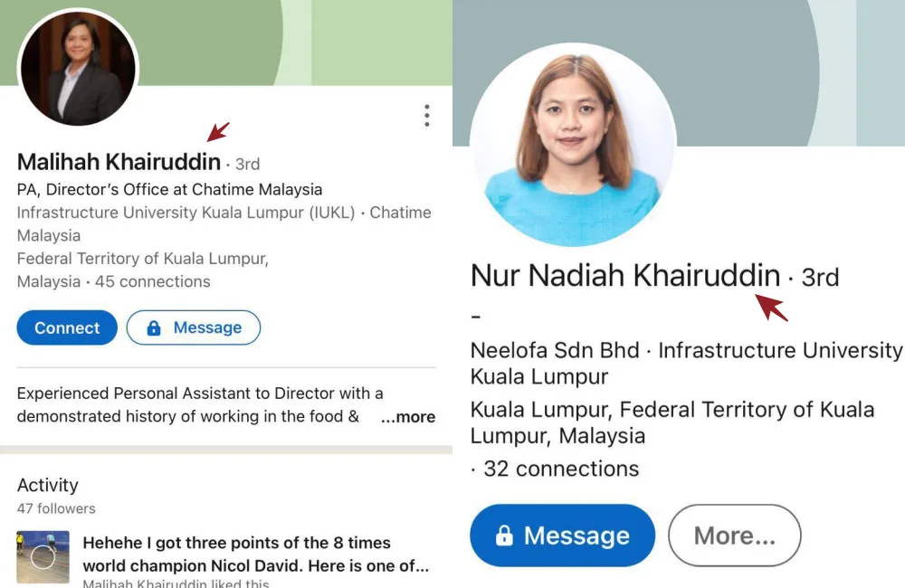Click the outlined Message button

coord(194,327)
